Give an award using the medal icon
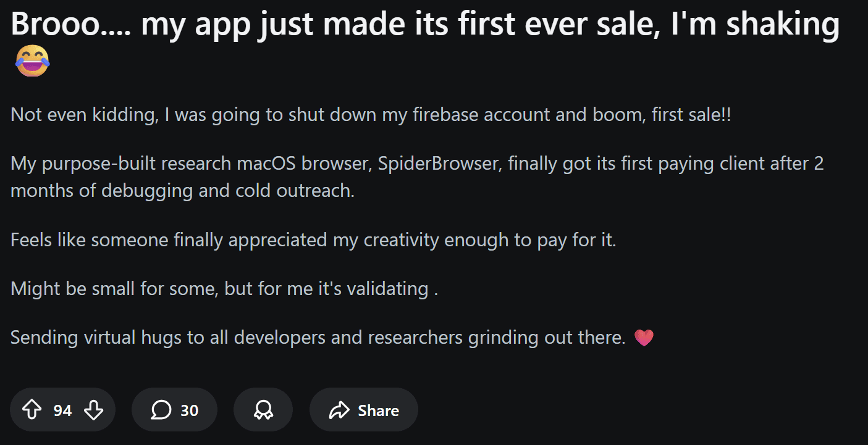 (263, 409)
